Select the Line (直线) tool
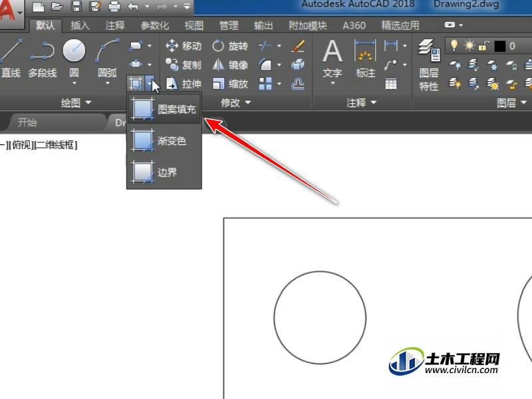Viewport: 532px width, 399px height. pyautogui.click(x=10, y=59)
